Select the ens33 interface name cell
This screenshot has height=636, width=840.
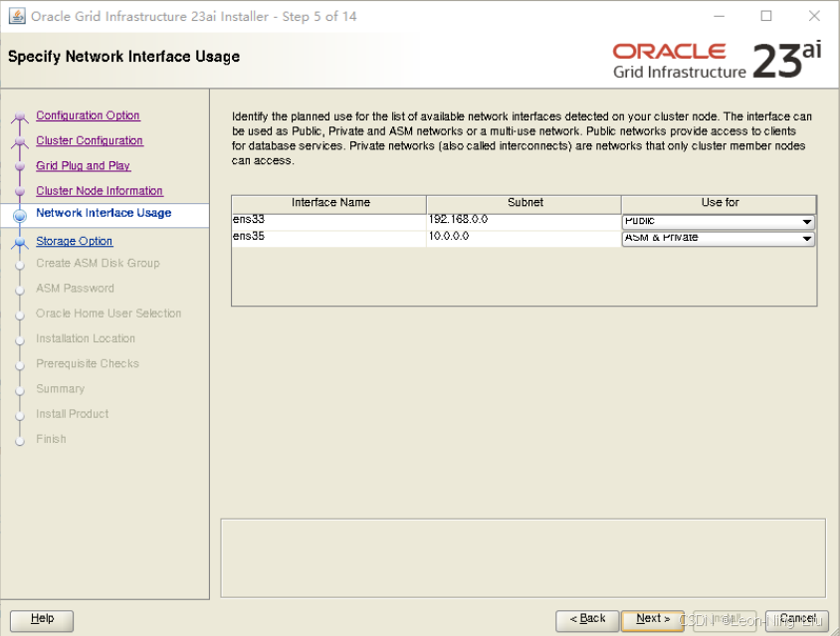[x=328, y=221]
